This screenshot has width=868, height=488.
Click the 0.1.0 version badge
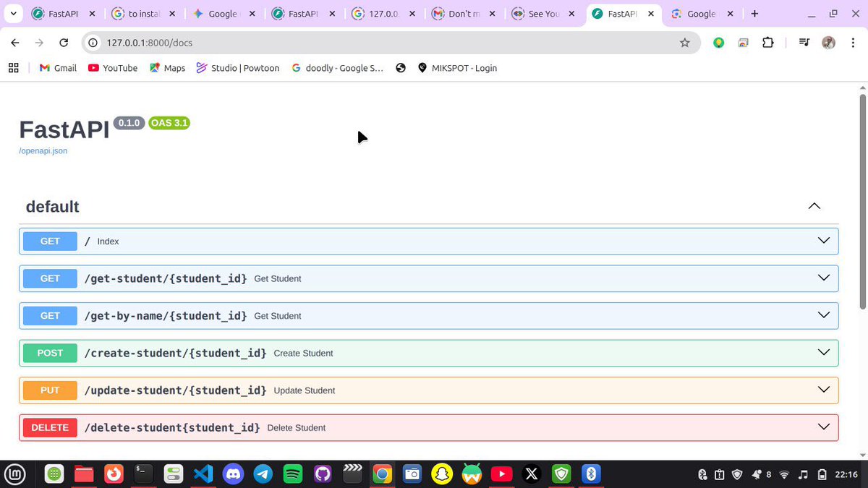pyautogui.click(x=129, y=123)
